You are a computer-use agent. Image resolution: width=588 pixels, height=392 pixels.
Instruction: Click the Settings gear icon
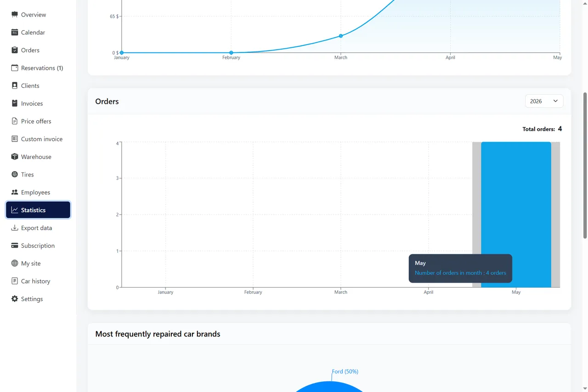coord(15,299)
